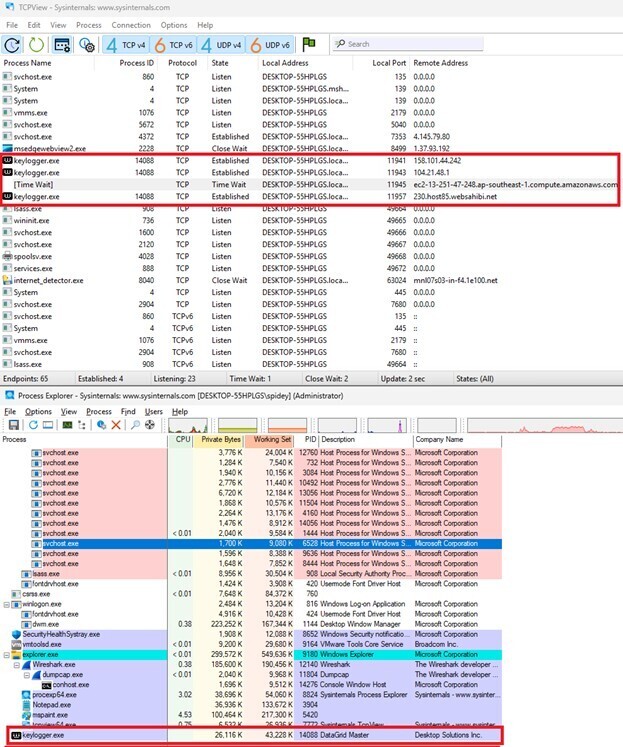Click the internet_detector.exe icon

click(7, 280)
